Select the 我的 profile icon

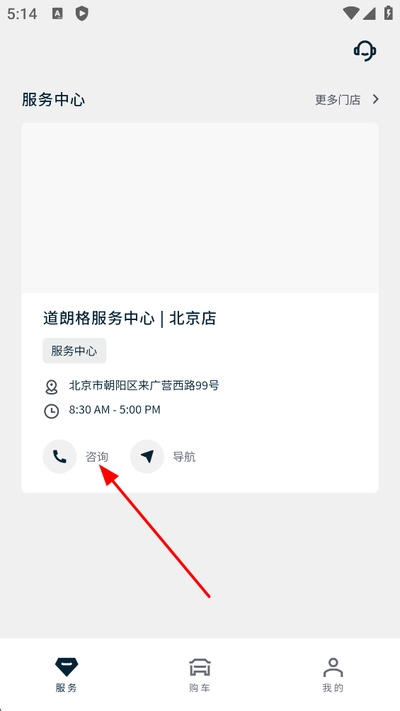pyautogui.click(x=333, y=667)
